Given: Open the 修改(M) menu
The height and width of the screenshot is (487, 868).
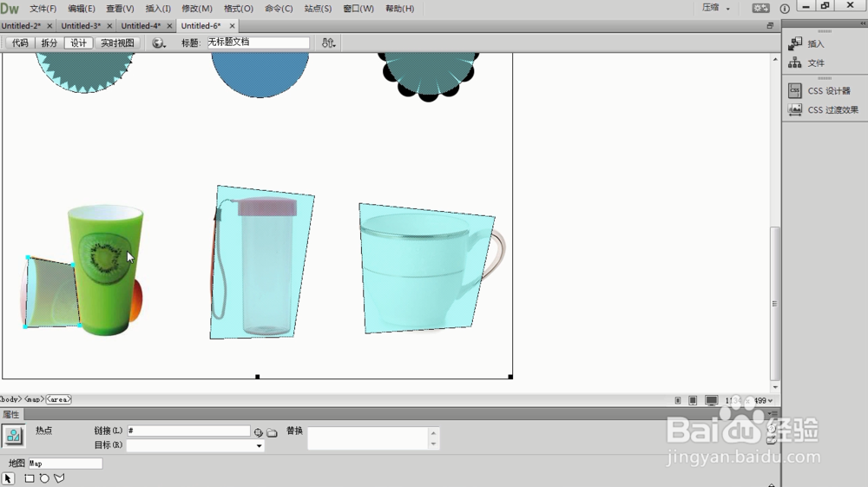Looking at the screenshot, I should (x=197, y=9).
